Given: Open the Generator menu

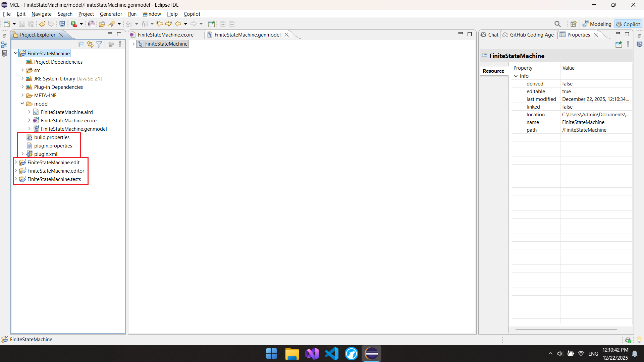Looking at the screenshot, I should [x=111, y=14].
